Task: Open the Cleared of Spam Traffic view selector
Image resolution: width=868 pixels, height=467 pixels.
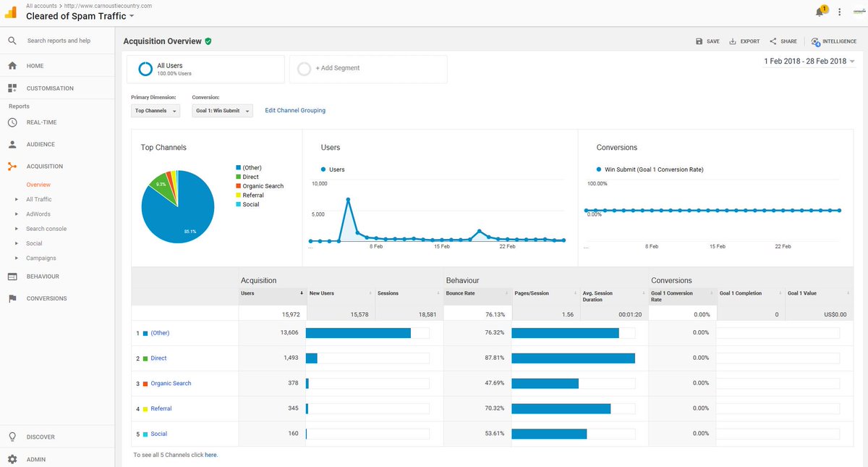Action: 80,16
